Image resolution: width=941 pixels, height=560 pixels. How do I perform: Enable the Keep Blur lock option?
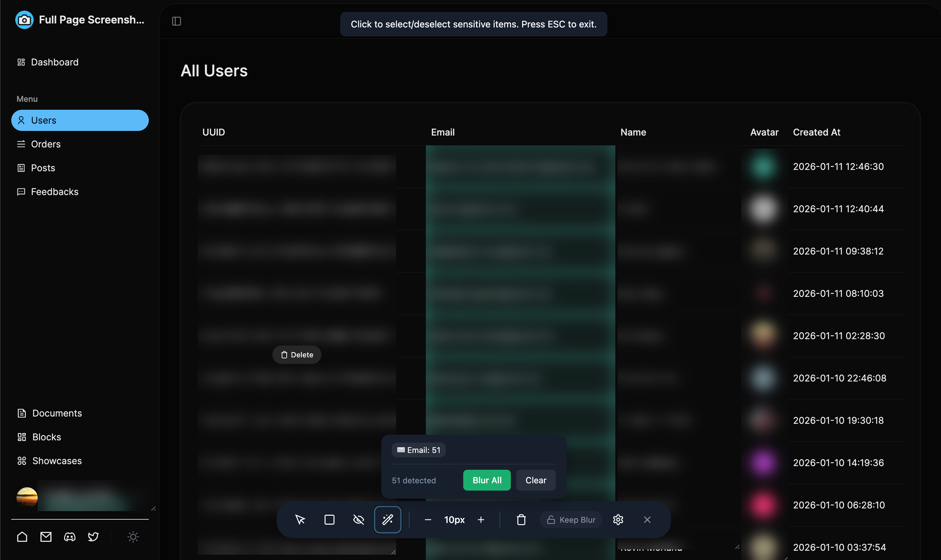click(570, 520)
